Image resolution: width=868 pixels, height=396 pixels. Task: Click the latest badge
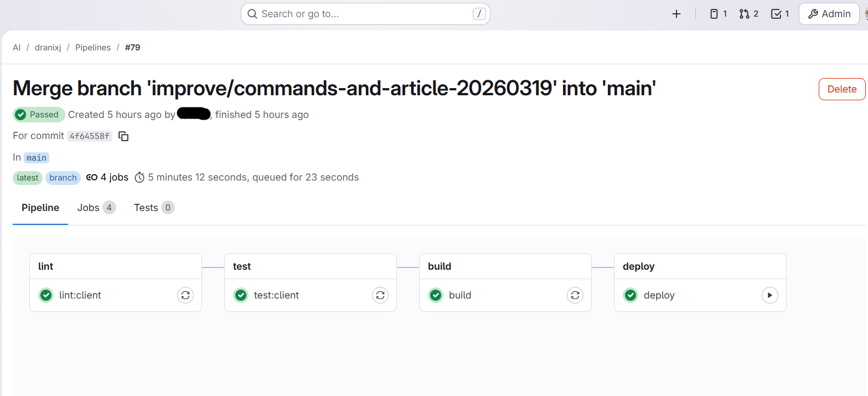(x=28, y=178)
